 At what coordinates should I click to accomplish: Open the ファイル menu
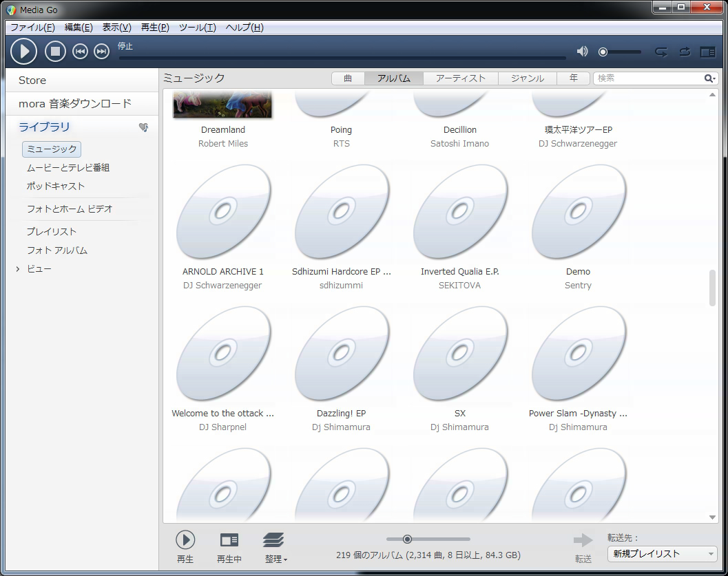coord(32,28)
